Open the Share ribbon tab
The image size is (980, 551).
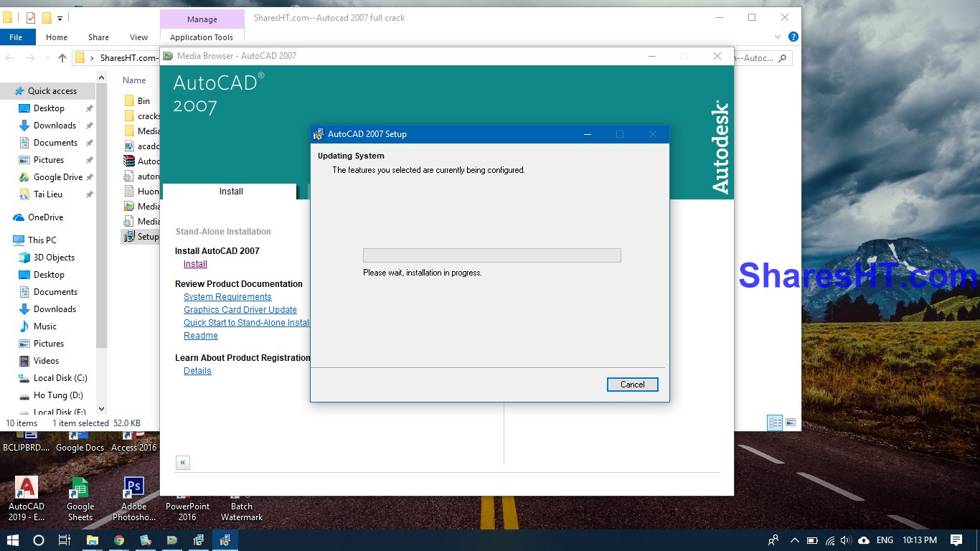(98, 37)
